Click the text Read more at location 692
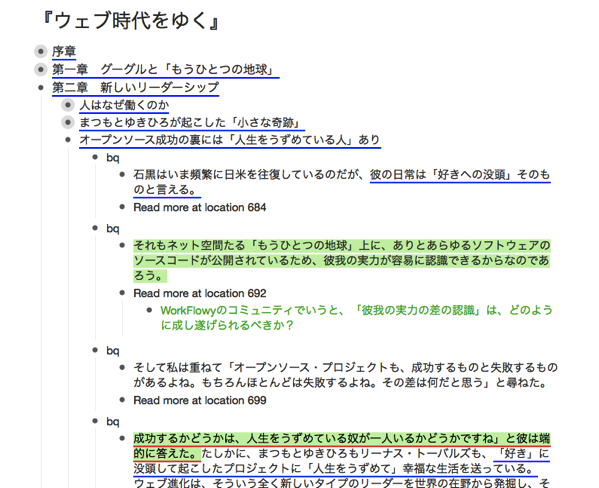The image size is (599, 488). pos(200,293)
